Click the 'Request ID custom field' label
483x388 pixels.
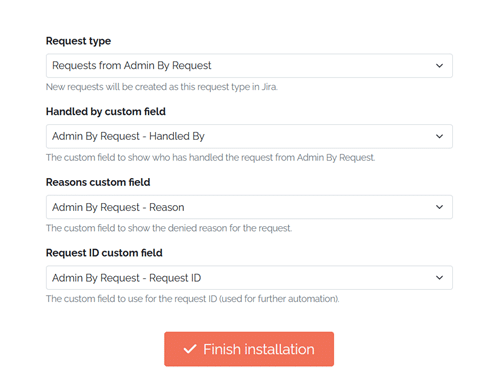[104, 253]
